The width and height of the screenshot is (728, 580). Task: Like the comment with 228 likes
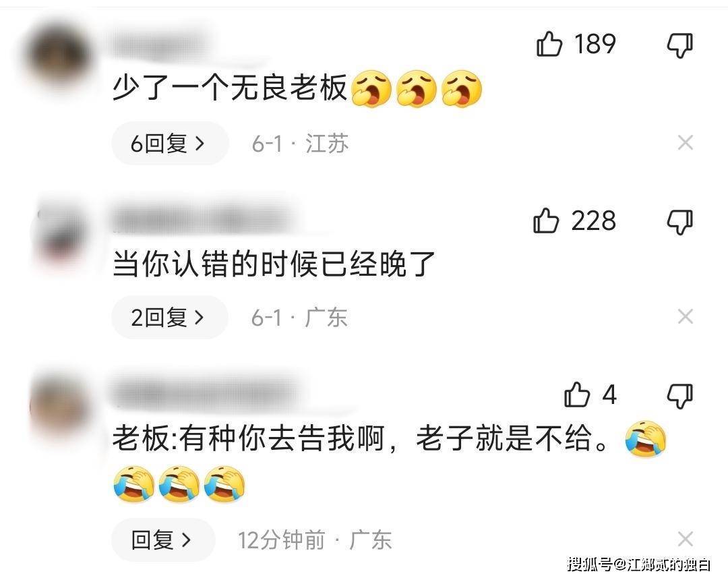[x=546, y=220]
